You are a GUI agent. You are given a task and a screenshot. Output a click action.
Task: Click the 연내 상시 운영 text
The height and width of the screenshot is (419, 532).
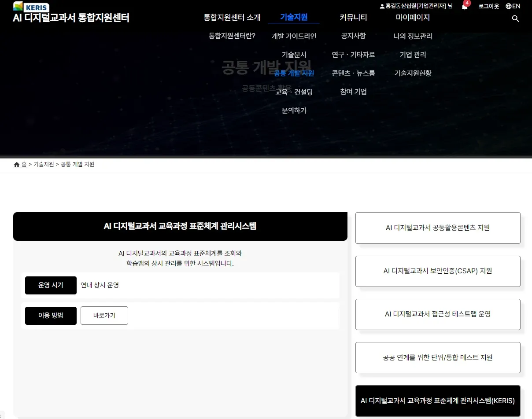(x=100, y=285)
